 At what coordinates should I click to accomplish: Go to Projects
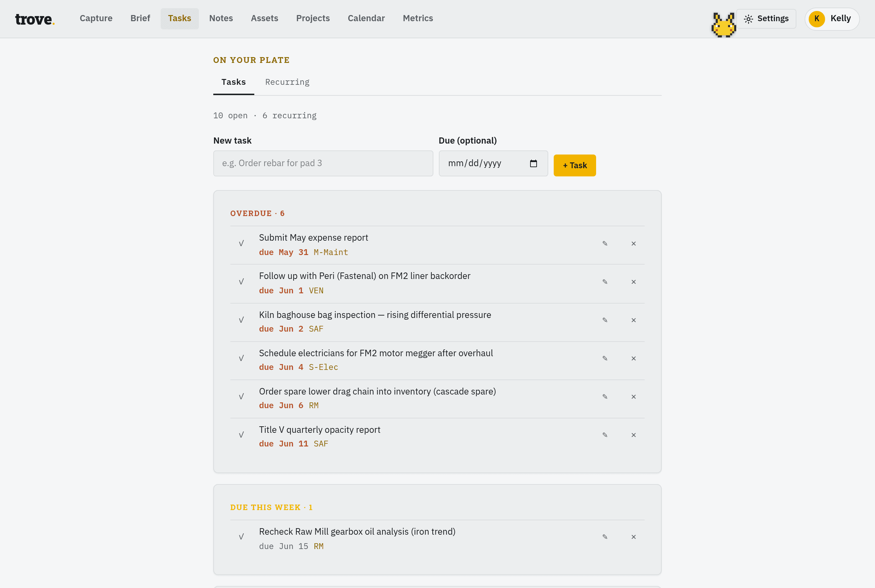click(x=313, y=18)
